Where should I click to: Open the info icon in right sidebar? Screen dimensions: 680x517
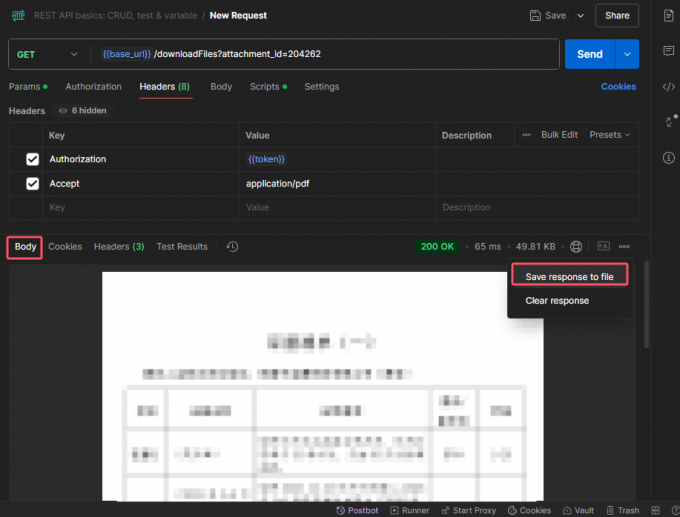tap(668, 157)
